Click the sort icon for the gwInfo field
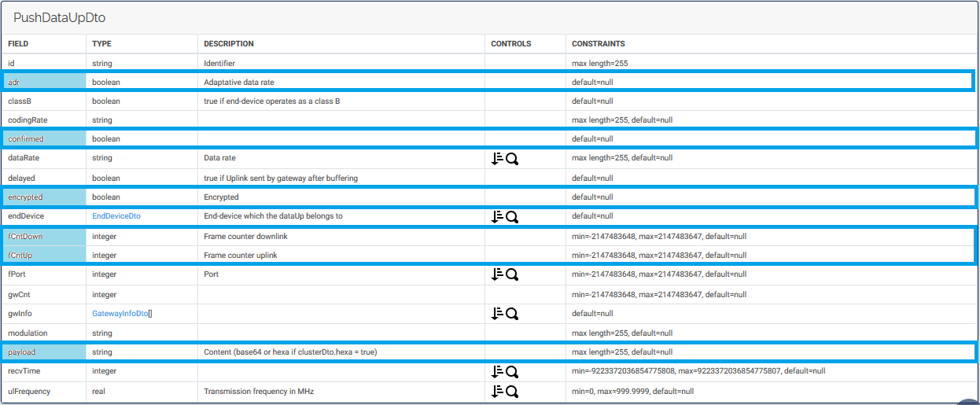Image resolution: width=980 pixels, height=405 pixels. pos(497,313)
